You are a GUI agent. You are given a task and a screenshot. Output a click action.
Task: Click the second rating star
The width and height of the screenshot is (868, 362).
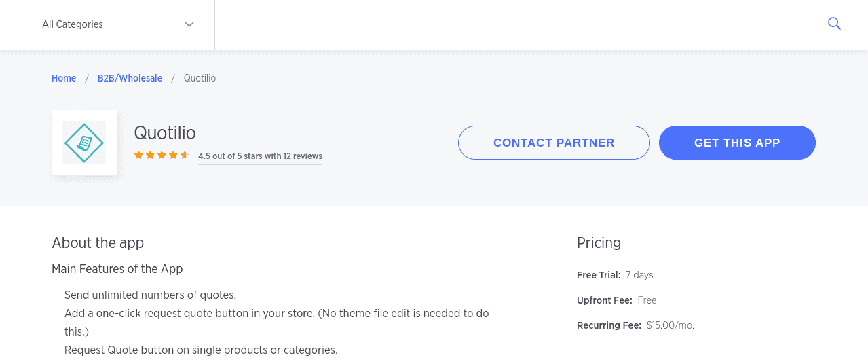[150, 156]
